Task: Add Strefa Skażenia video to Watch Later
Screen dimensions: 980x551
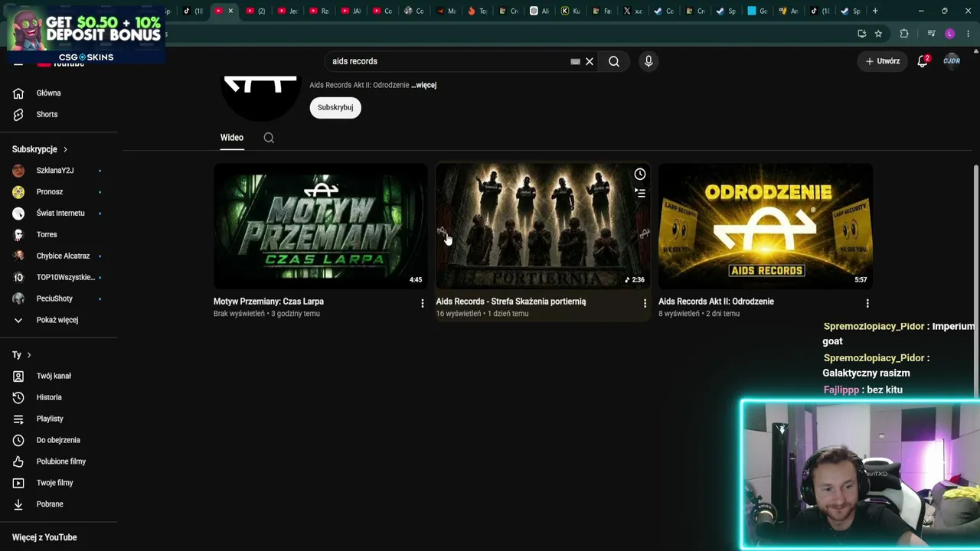Action: coord(640,174)
